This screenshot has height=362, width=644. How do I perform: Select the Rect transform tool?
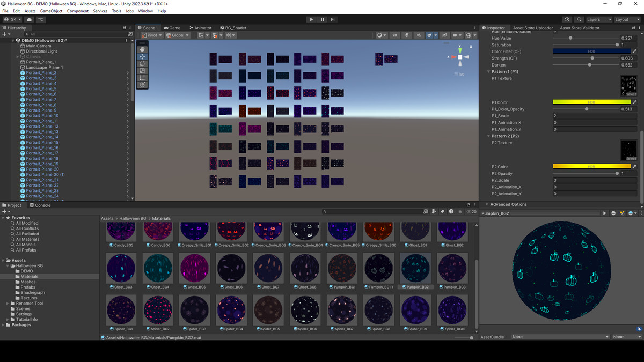pos(142,78)
